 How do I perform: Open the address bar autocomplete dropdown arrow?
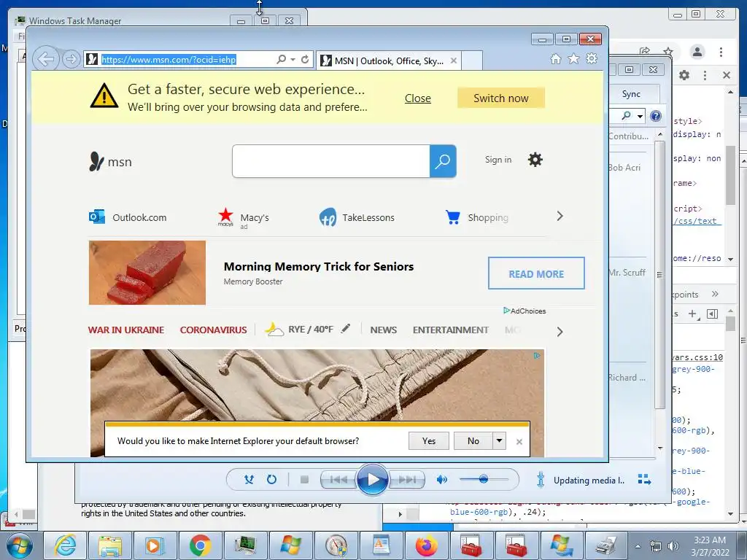[293, 60]
